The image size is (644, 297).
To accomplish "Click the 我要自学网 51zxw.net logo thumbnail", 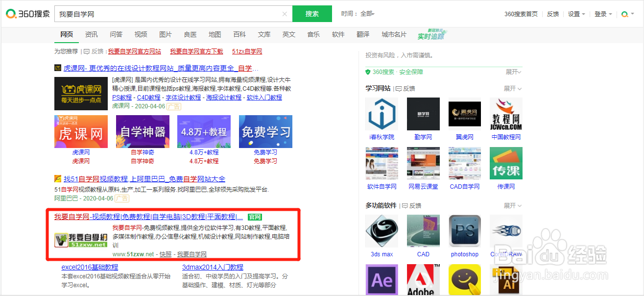I will (81, 240).
